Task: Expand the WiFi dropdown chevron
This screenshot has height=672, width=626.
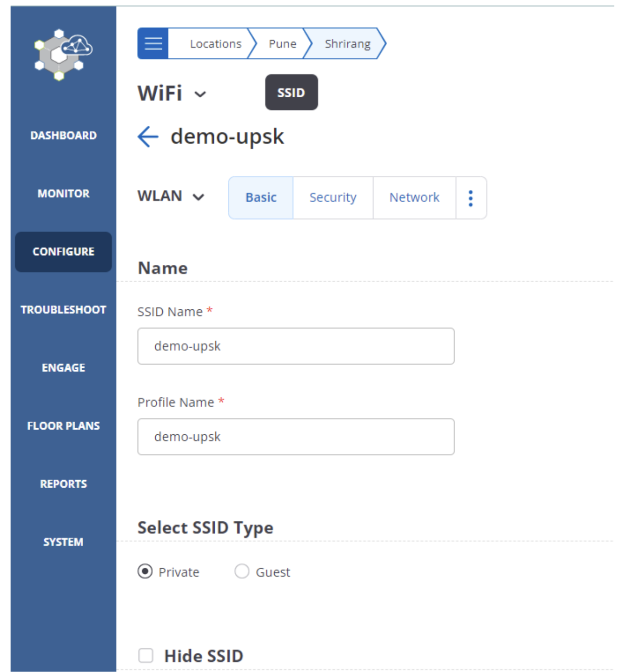Action: pos(200,94)
